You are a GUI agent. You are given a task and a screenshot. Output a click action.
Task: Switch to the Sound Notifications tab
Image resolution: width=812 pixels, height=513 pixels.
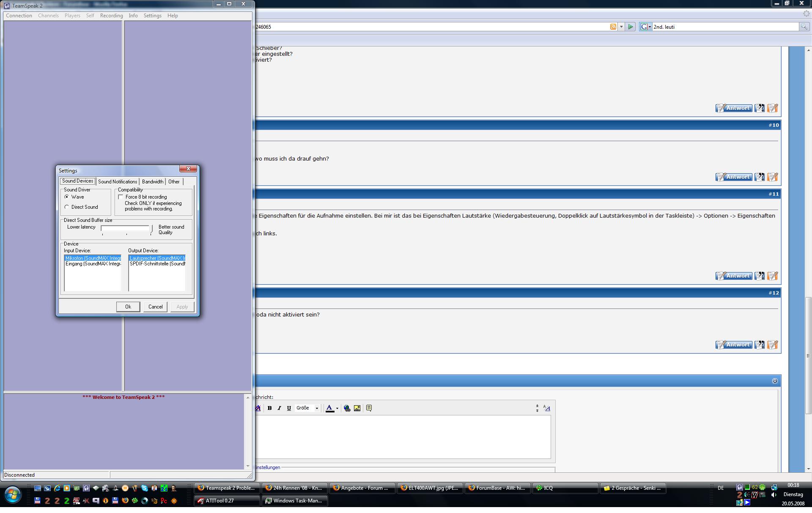[118, 182]
